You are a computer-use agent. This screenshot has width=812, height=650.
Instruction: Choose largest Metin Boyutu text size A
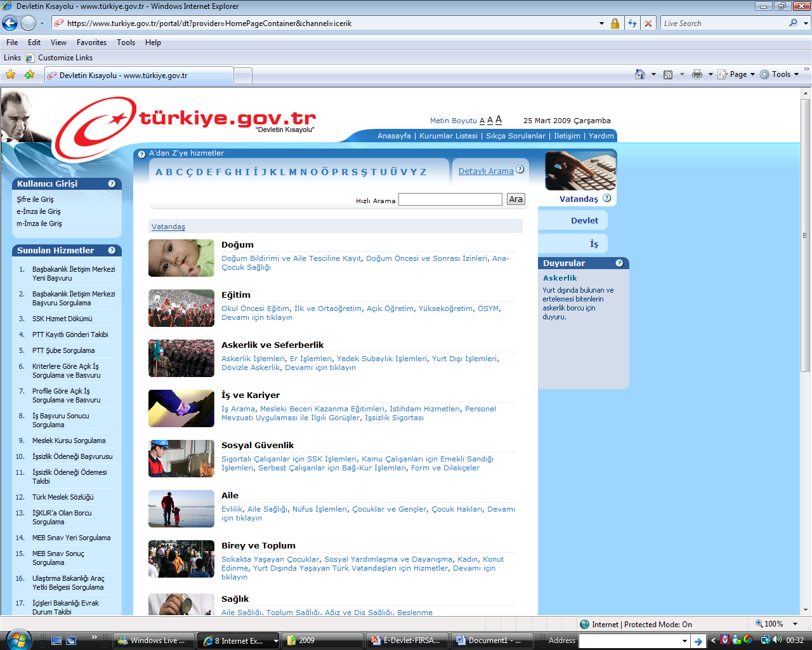point(499,119)
